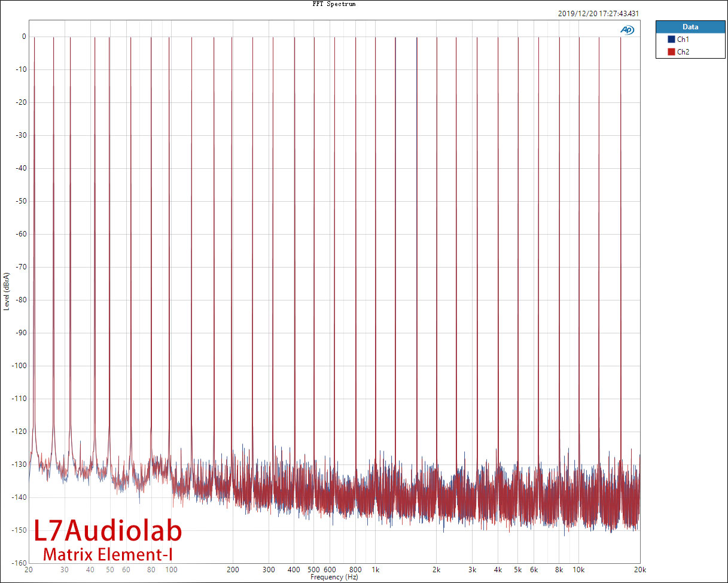728x583 pixels.
Task: Select the Ch2 legend label
Action: click(683, 52)
